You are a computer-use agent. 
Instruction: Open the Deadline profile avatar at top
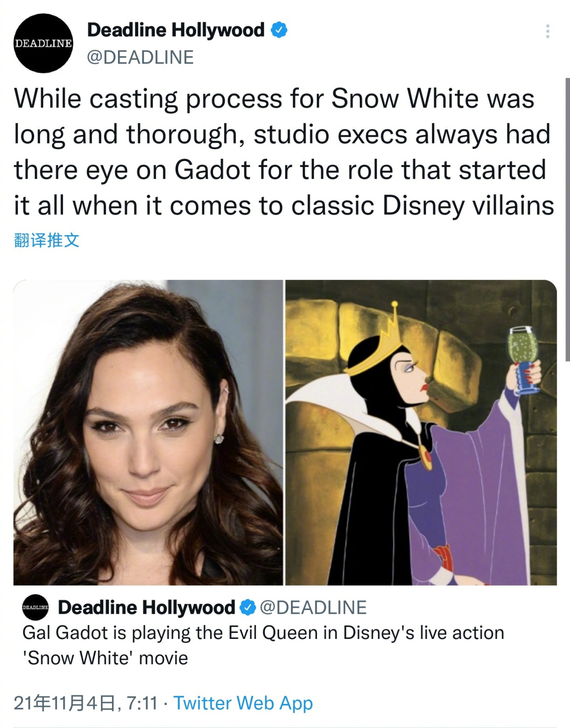(43, 43)
